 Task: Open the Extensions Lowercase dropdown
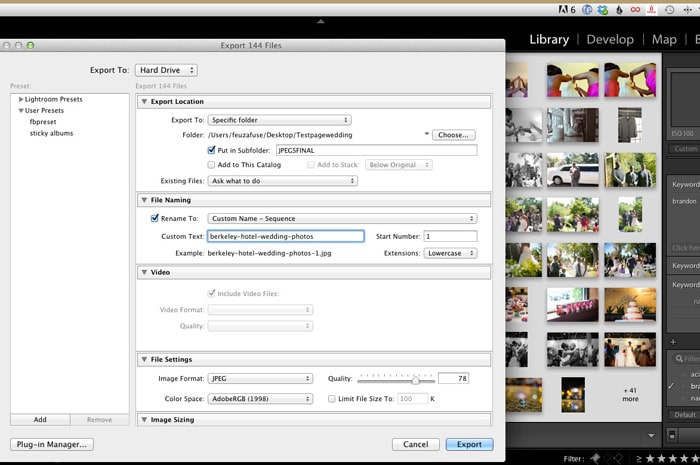coord(450,253)
